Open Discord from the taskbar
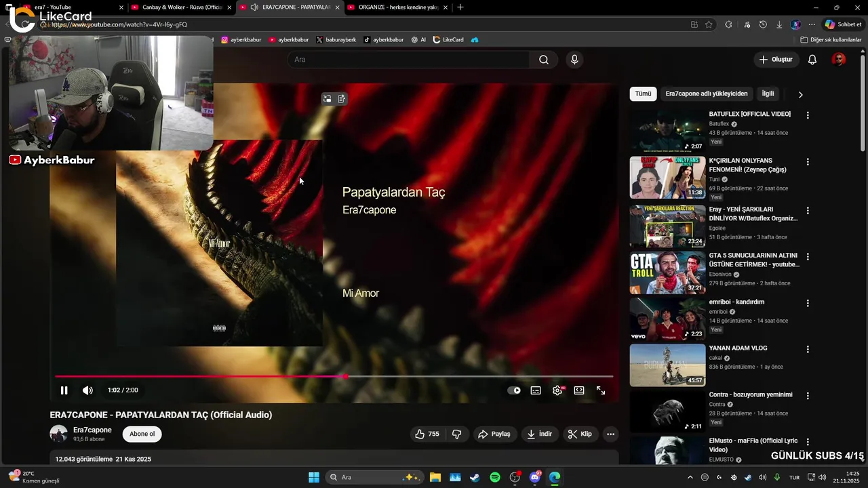 pos(535,477)
